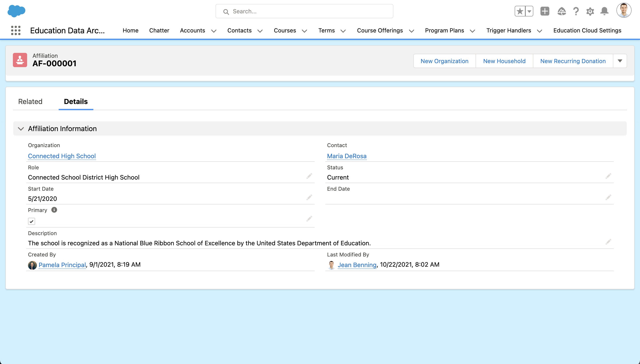The width and height of the screenshot is (640, 364).
Task: Switch to the Related tab
Action: pos(30,102)
